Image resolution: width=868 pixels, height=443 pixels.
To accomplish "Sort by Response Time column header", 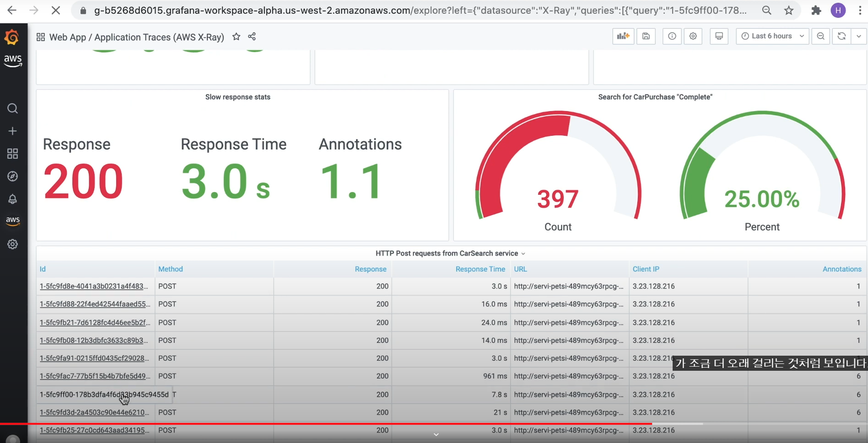I will tap(480, 269).
